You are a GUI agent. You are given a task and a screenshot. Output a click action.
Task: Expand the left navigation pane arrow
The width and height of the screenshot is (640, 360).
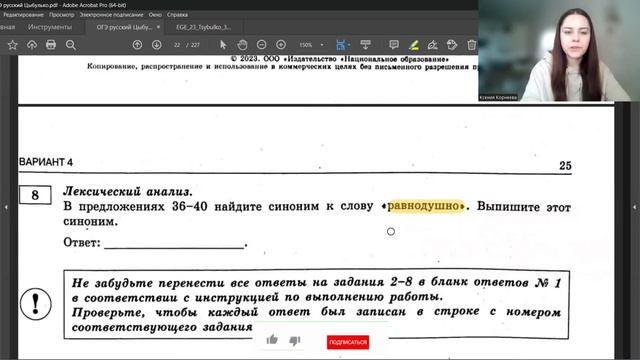pyautogui.click(x=6, y=207)
